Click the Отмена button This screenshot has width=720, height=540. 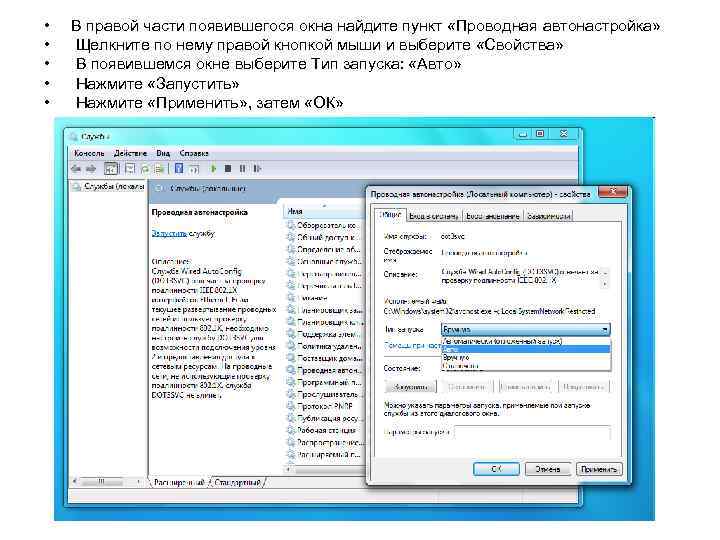[547, 469]
